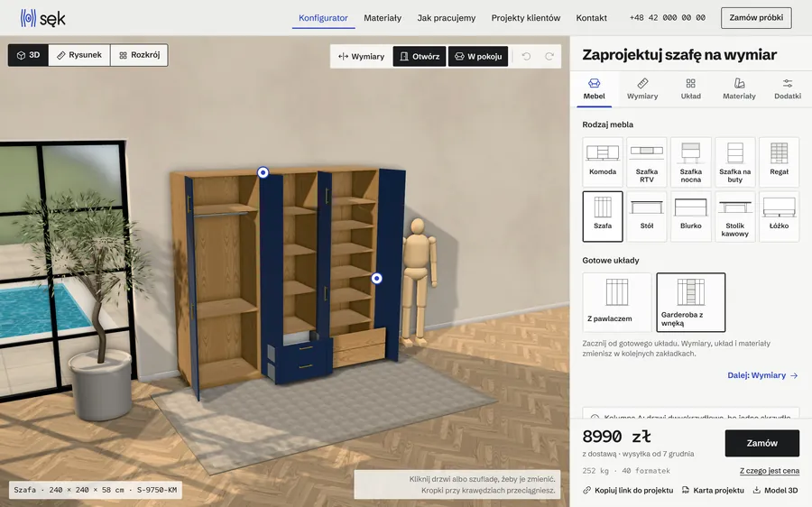Open Projekty klientów page
The width and height of the screenshot is (812, 507).
[x=526, y=18]
